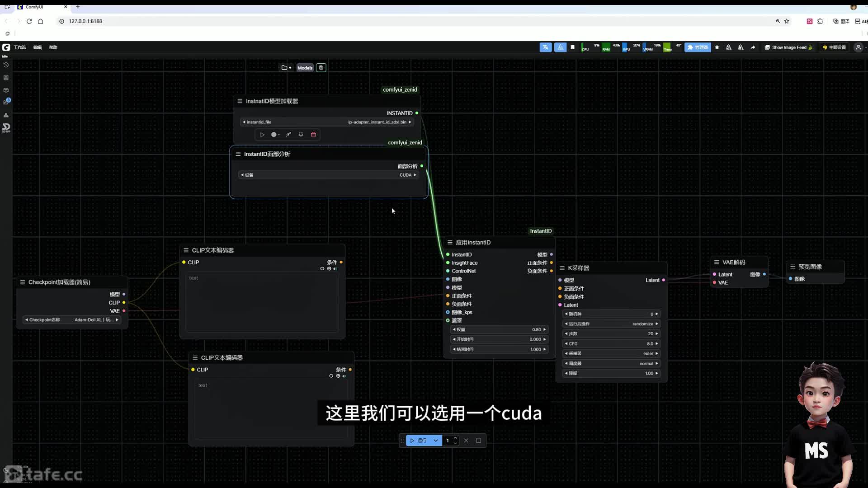Open 调度器 normal selector
Viewport: 868px width, 488px height.
pyautogui.click(x=612, y=363)
